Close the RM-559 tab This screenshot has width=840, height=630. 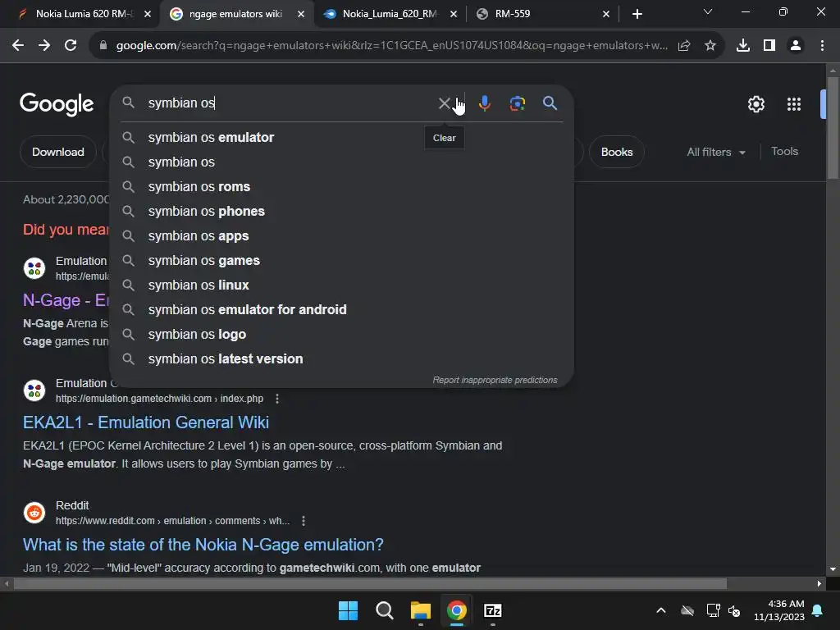606,14
